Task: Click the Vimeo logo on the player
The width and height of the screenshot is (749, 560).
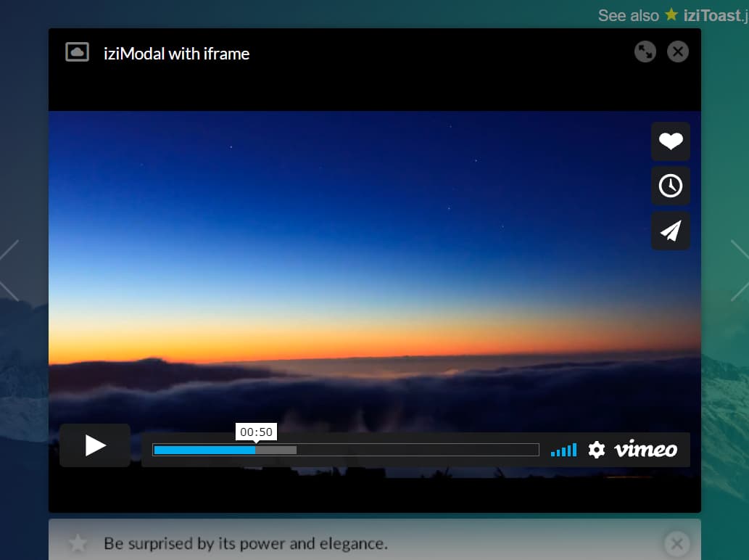Action: tap(646, 450)
